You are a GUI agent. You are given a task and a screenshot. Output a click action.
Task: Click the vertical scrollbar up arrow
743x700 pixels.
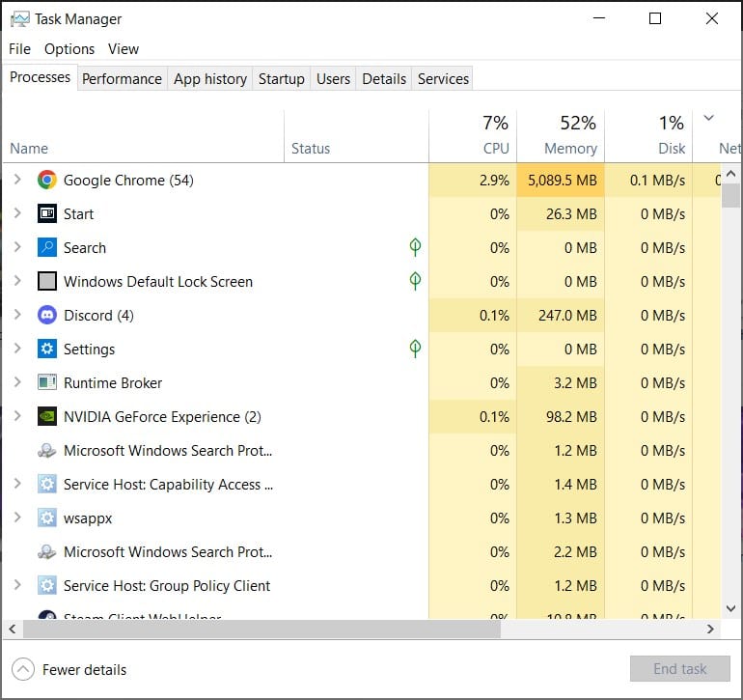(x=730, y=173)
